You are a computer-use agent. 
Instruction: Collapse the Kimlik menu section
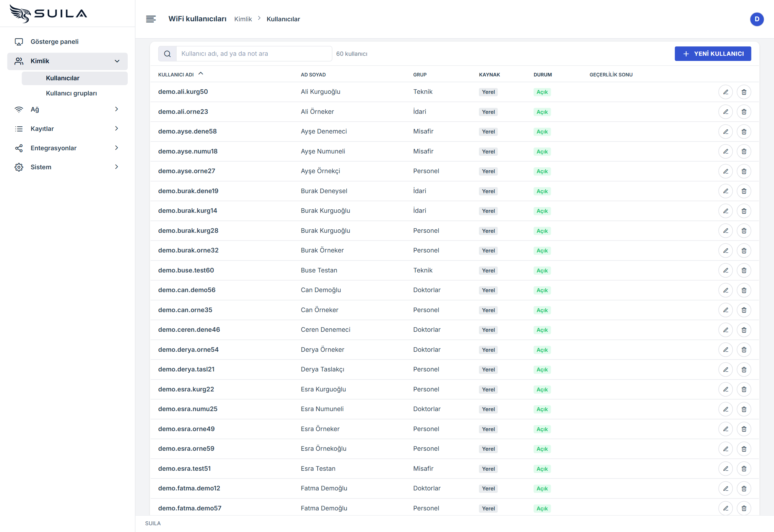[67, 61]
